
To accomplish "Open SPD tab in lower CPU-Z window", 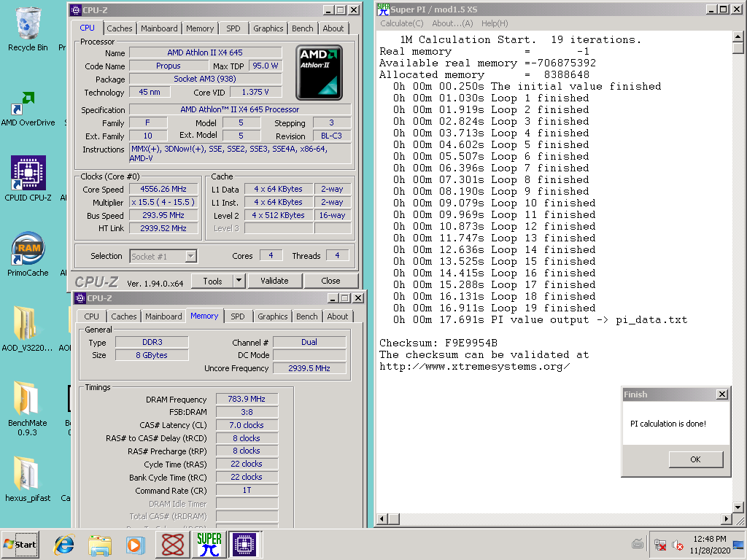I will pyautogui.click(x=237, y=316).
